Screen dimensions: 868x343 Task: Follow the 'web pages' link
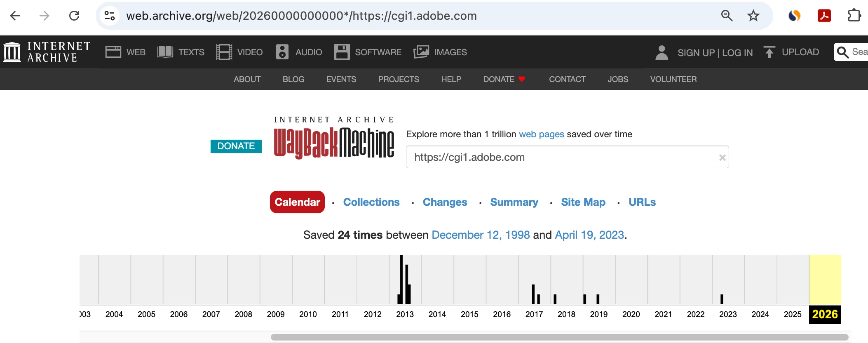[x=542, y=134]
